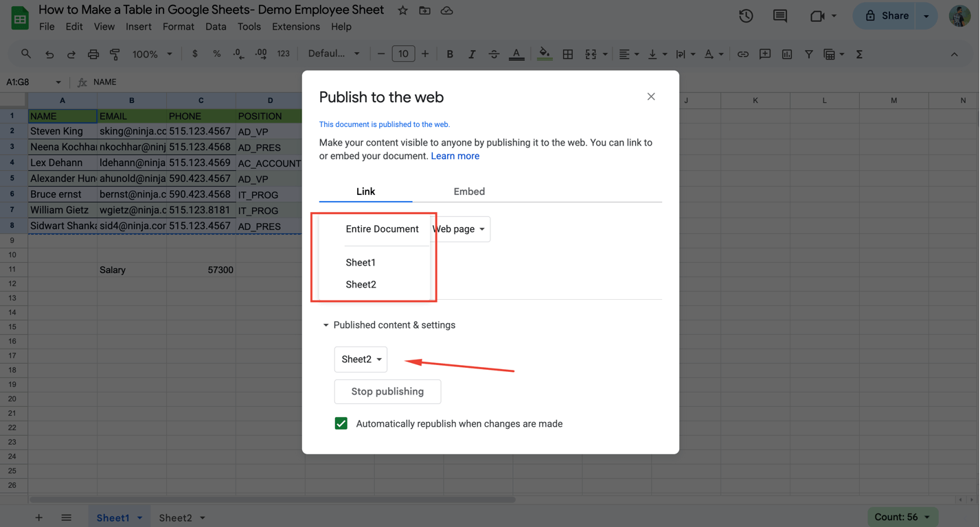Click the cloud saved status icon
Viewport: 980px width, 527px height.
point(447,10)
